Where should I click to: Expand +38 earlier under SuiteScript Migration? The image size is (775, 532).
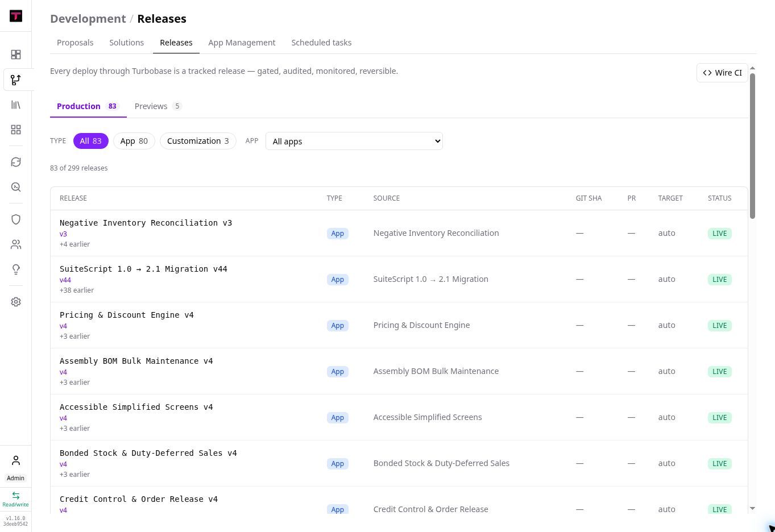pyautogui.click(x=77, y=290)
